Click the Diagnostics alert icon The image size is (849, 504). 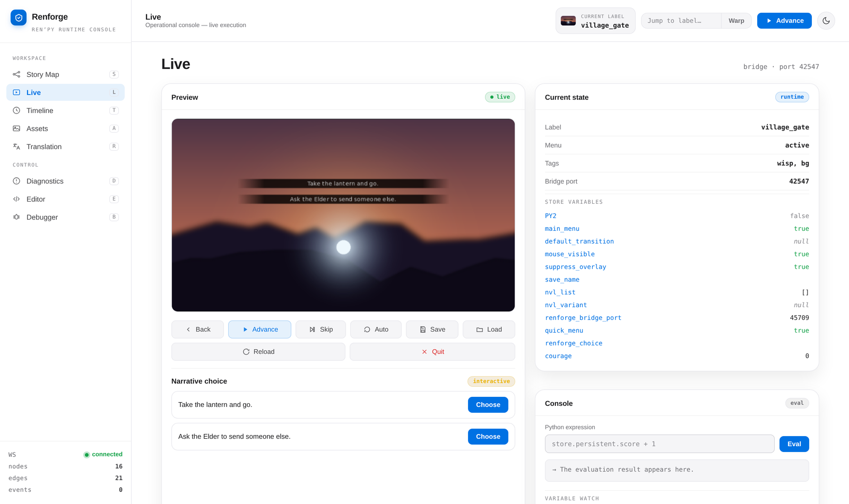pyautogui.click(x=16, y=181)
